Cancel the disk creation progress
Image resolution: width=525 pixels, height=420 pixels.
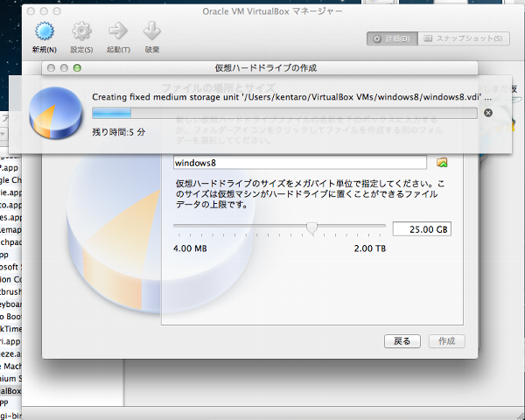[x=488, y=113]
